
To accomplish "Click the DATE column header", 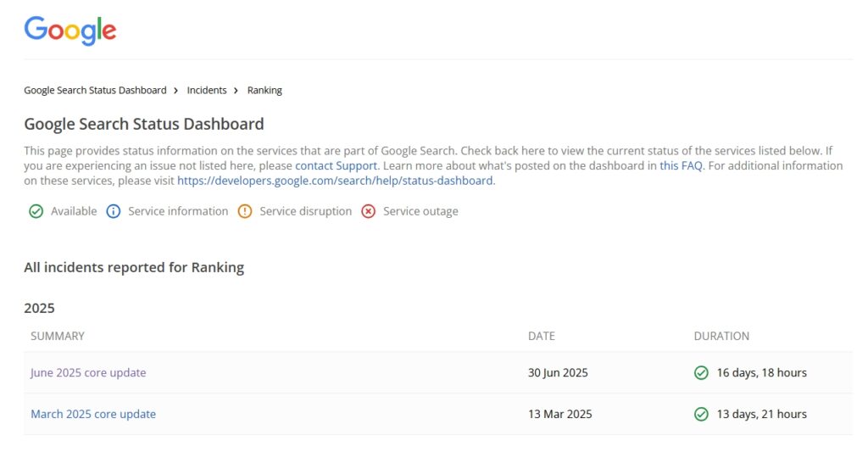I will pyautogui.click(x=542, y=336).
